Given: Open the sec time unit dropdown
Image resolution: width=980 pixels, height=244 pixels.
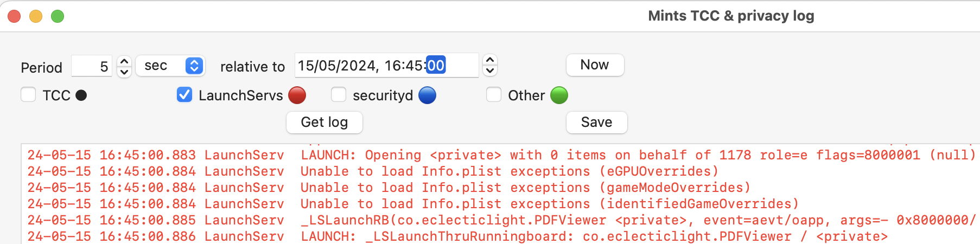Looking at the screenshot, I should [170, 66].
